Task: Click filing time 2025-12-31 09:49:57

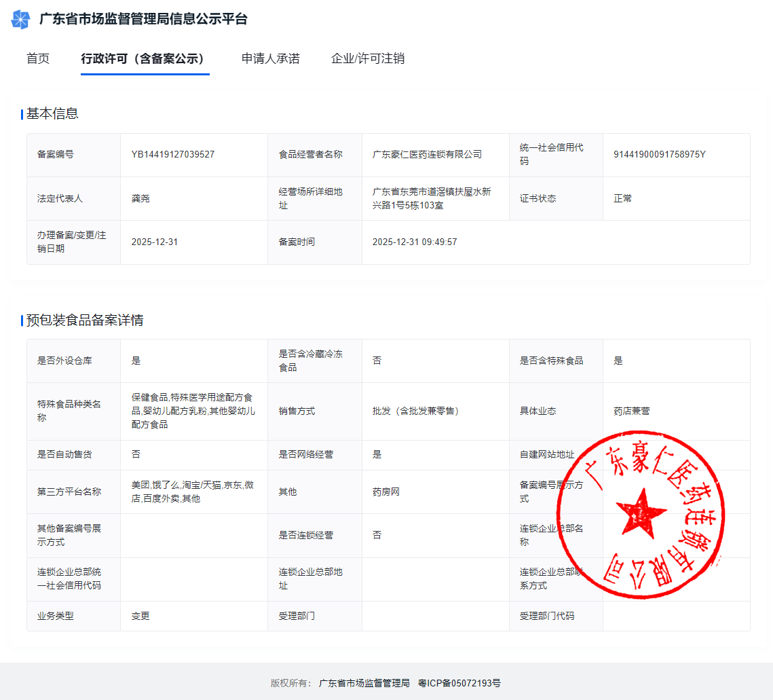Action: [415, 242]
